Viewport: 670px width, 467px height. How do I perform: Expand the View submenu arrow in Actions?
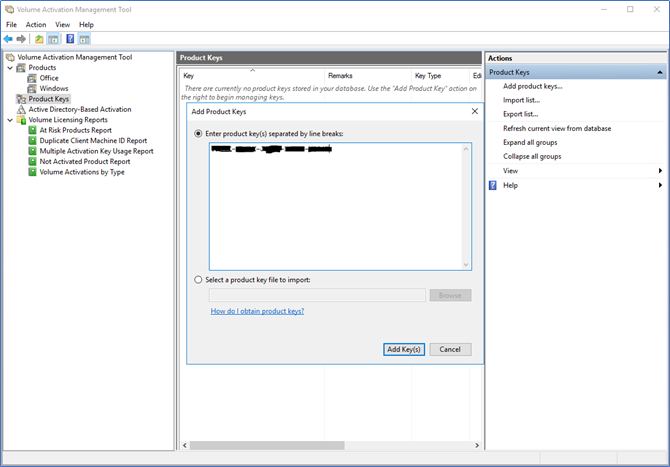coord(661,171)
